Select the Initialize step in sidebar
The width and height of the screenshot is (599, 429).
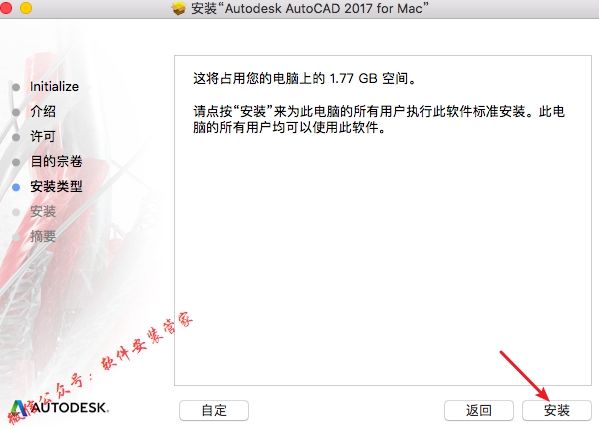(54, 87)
